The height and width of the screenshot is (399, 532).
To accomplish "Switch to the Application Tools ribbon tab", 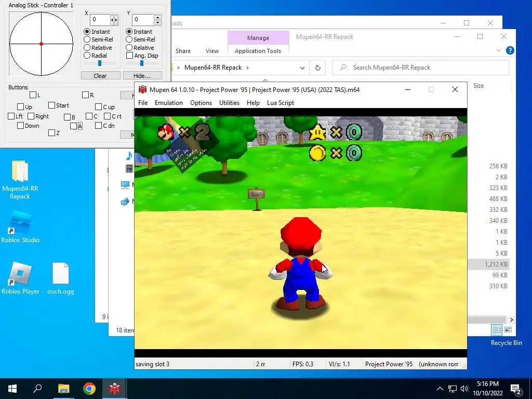I will [x=258, y=51].
